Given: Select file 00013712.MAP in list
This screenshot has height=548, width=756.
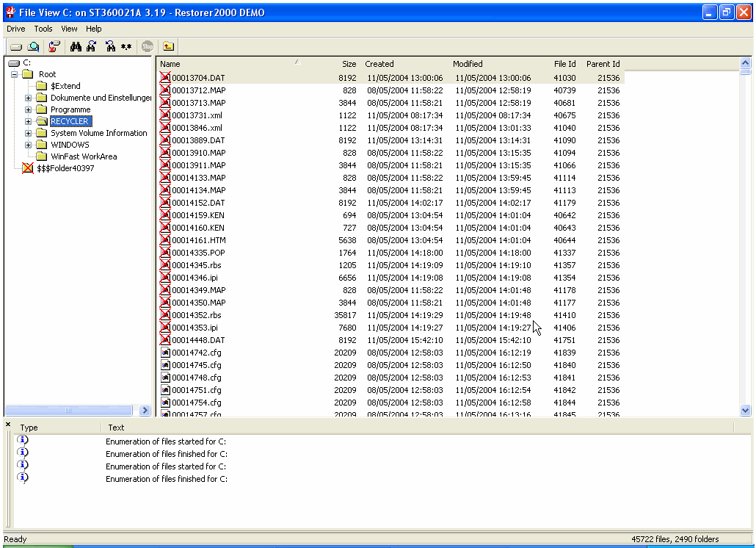Looking at the screenshot, I should click(199, 90).
